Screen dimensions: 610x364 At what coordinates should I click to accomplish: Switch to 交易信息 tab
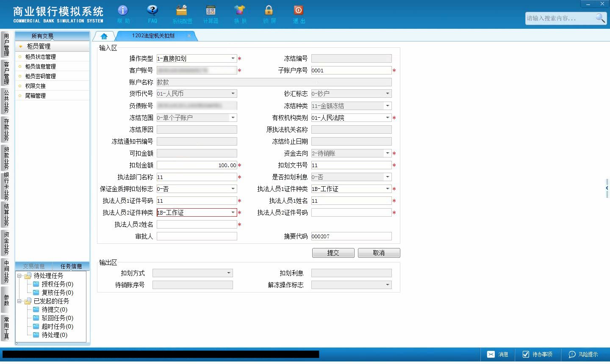pos(34,266)
